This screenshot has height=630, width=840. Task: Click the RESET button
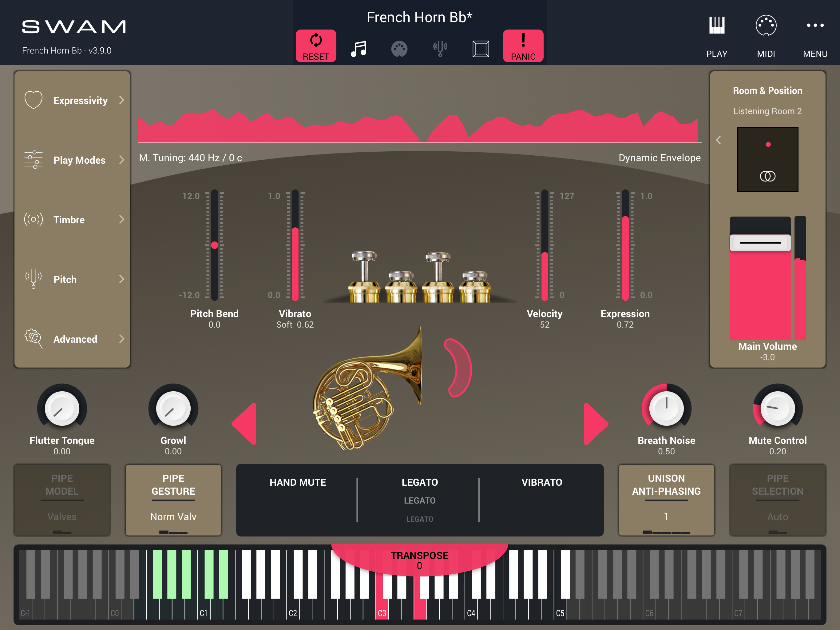[x=316, y=46]
